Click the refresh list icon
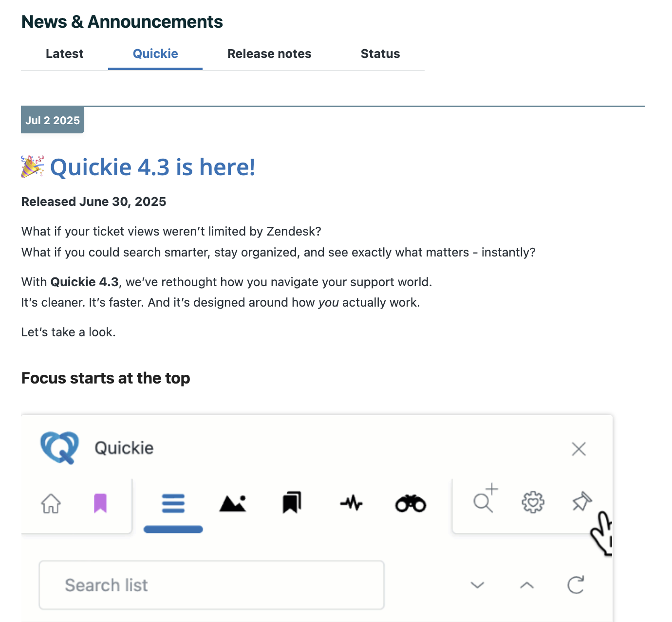The width and height of the screenshot is (672, 622). (576, 585)
